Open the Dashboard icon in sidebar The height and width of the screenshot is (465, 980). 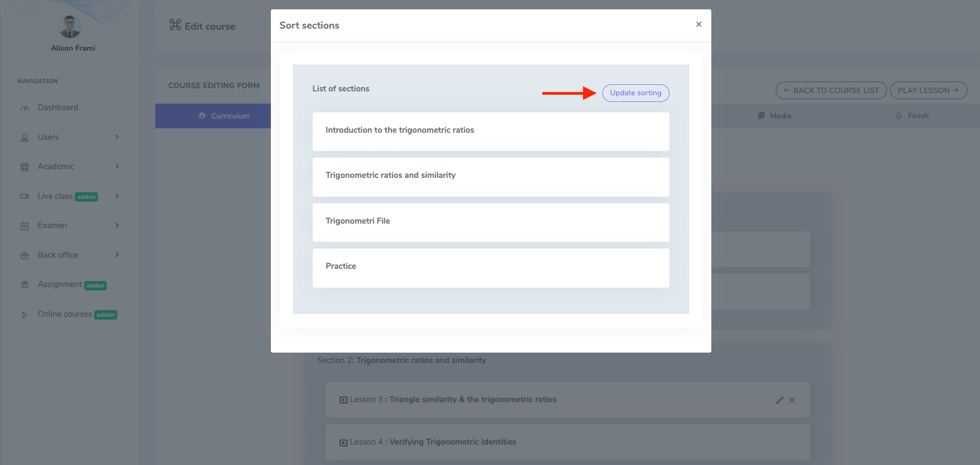tap(25, 108)
